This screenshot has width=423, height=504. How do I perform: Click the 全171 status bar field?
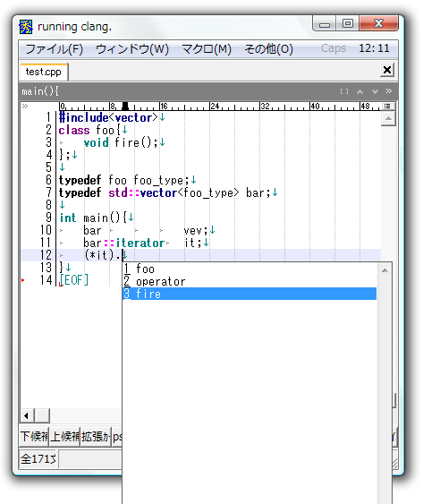click(38, 458)
